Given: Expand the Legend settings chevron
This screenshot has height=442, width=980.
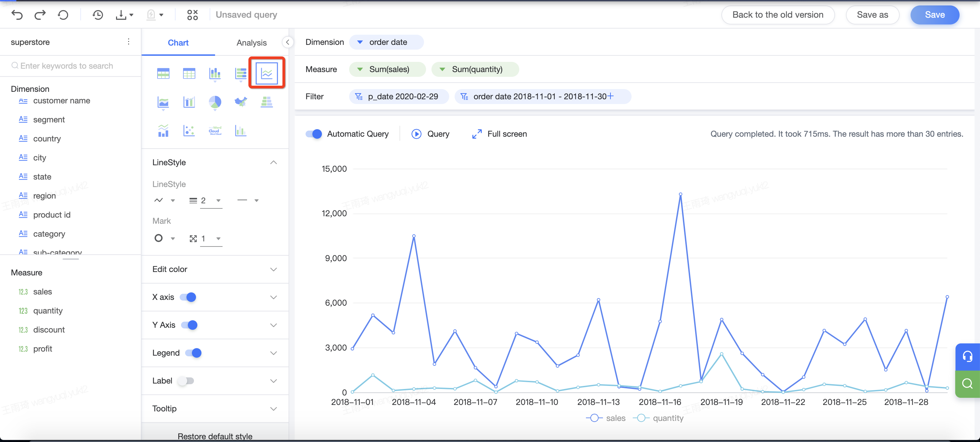Looking at the screenshot, I should 274,353.
